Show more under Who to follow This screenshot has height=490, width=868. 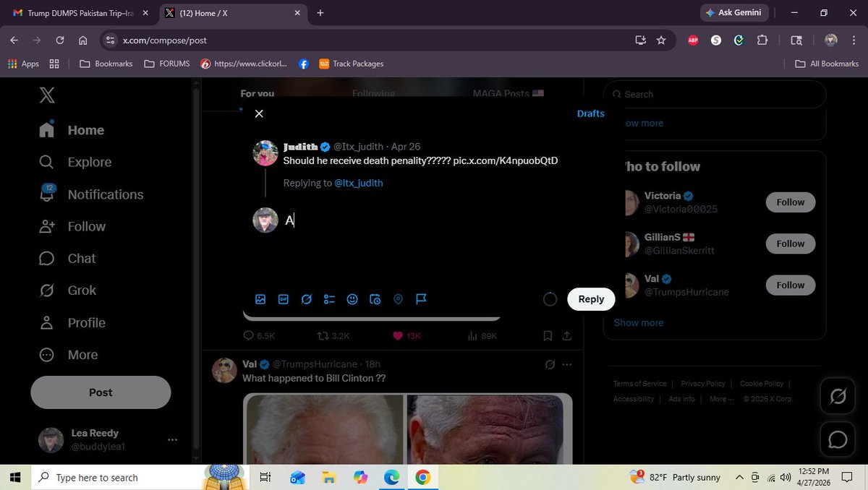point(639,322)
